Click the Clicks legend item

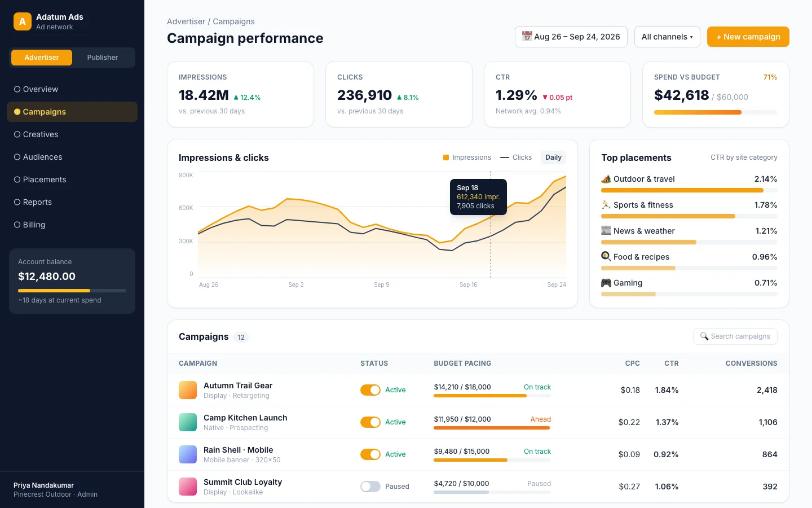coord(516,157)
